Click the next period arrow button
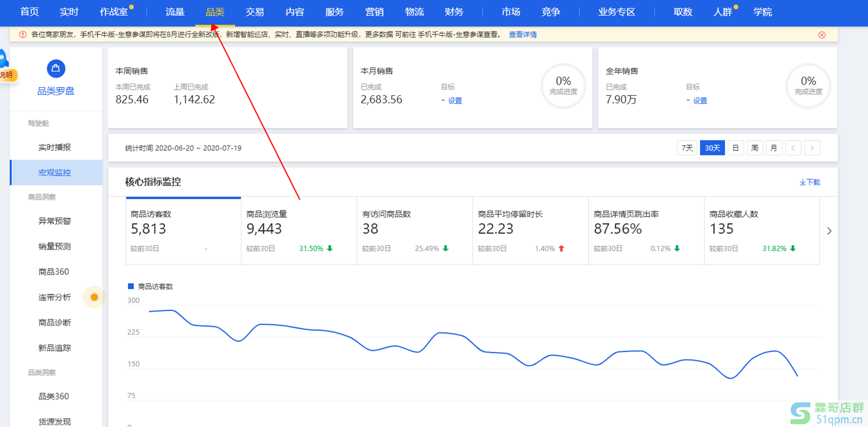Screen dimensions: 868x427 coord(812,148)
